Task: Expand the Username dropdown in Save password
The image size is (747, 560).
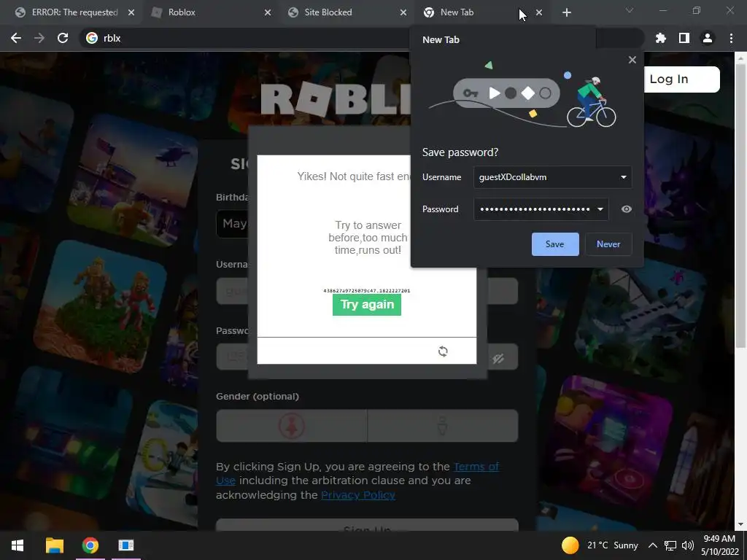Action: pyautogui.click(x=623, y=177)
